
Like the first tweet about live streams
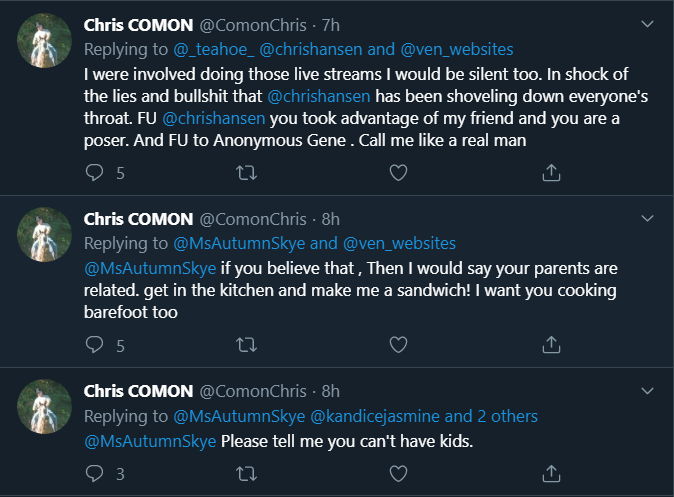[x=398, y=173]
